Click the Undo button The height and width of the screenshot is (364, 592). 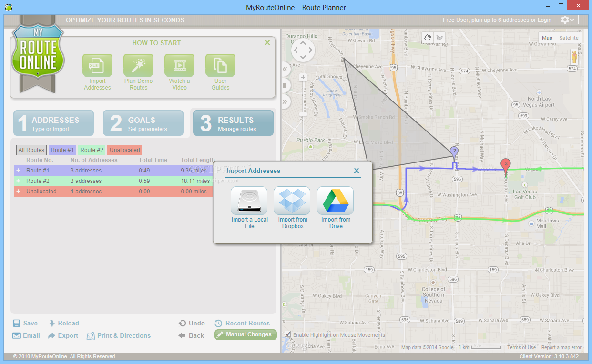click(192, 323)
